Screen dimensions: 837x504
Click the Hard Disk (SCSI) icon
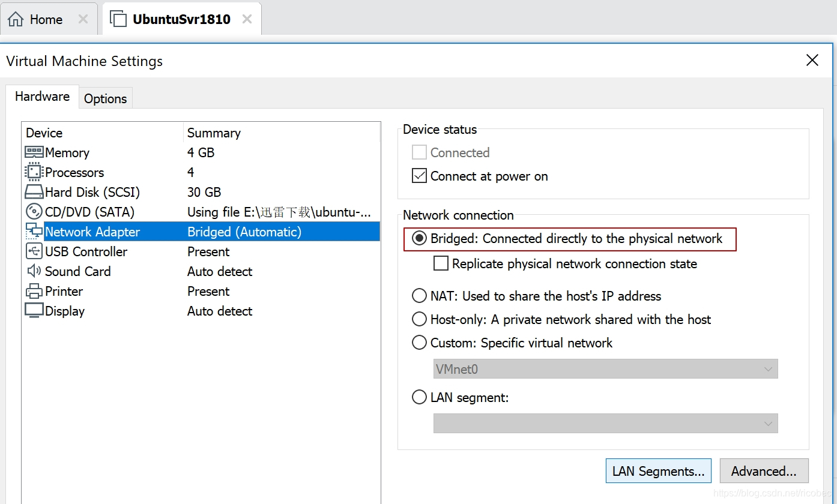tap(34, 192)
